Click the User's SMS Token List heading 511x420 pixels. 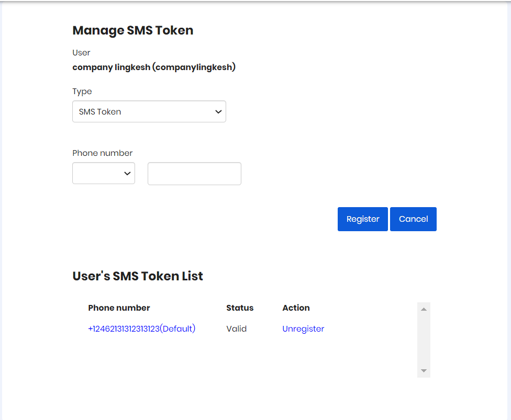point(138,276)
